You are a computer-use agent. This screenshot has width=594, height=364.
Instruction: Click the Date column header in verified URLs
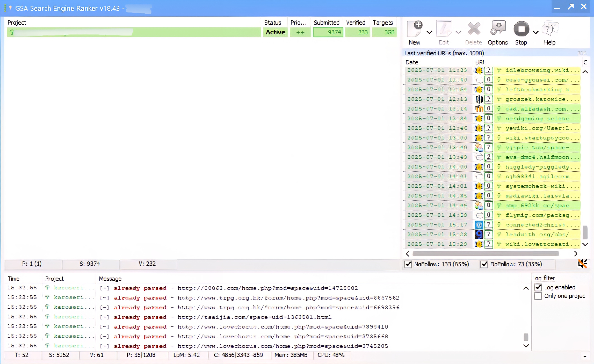coord(412,62)
